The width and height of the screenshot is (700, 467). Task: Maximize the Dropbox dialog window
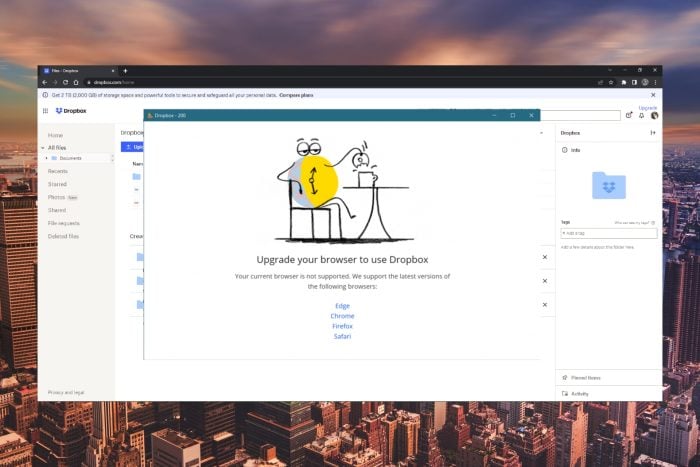[x=512, y=115]
